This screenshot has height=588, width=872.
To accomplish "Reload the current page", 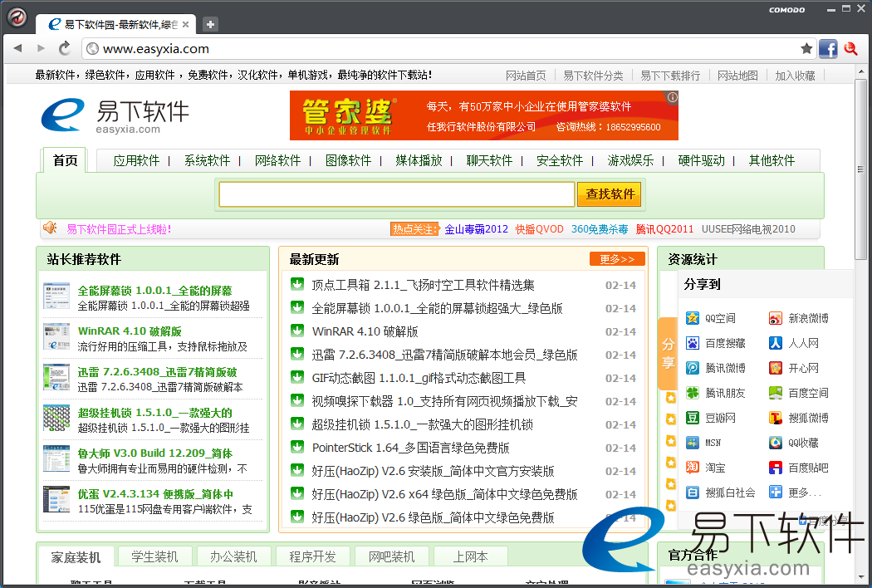I will (x=64, y=49).
